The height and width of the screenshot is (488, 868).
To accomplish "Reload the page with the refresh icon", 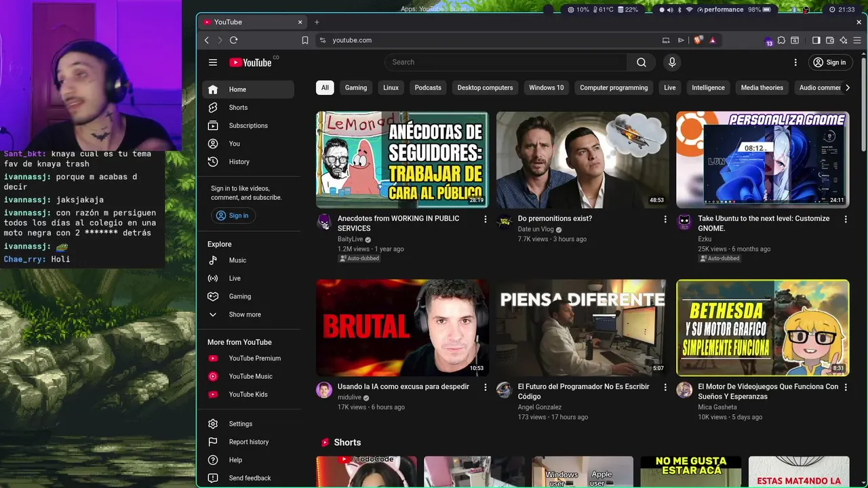I will pyautogui.click(x=233, y=40).
